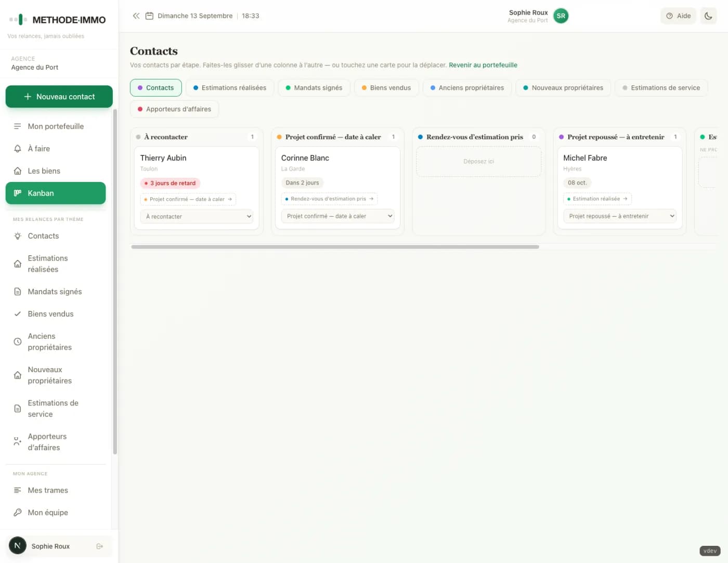Click the lightbulb icon for Contacts
Viewport: 728px width, 563px height.
click(18, 236)
